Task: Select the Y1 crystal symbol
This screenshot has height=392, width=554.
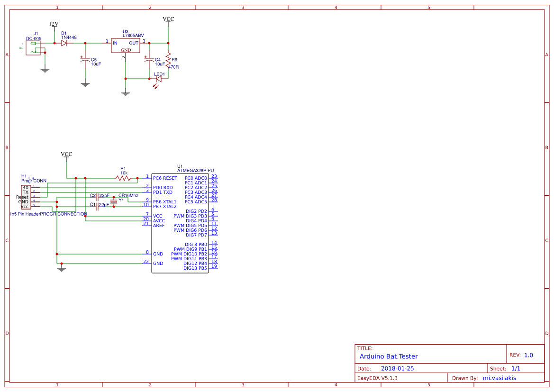Action: pos(113,202)
